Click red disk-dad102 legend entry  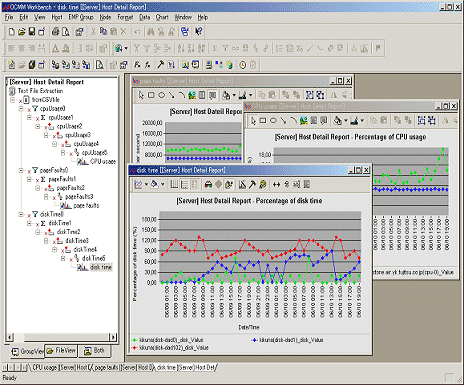click(x=170, y=348)
